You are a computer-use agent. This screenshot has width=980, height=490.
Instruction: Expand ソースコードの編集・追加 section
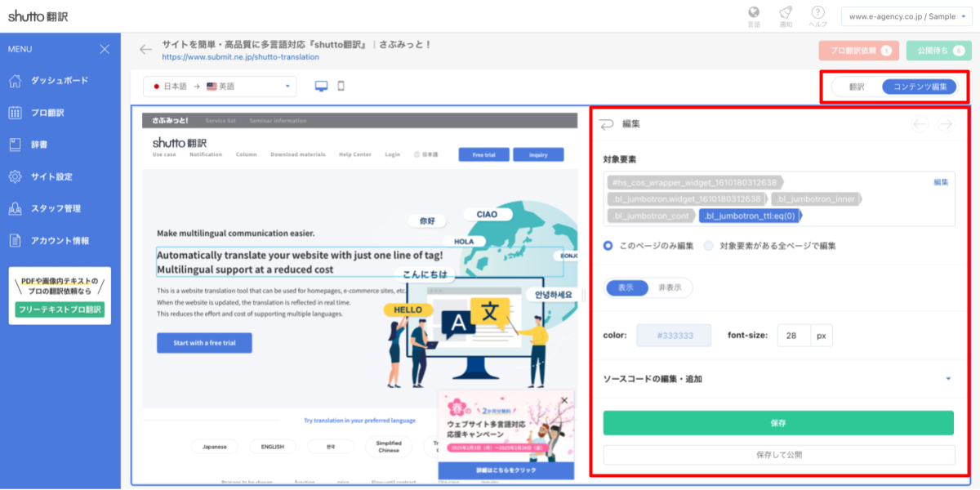[x=778, y=379]
